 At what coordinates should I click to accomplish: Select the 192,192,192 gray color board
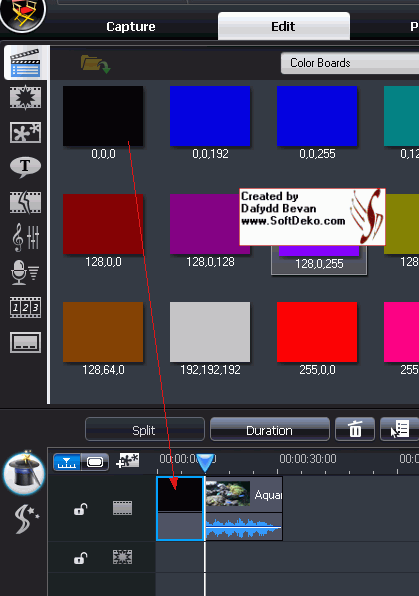210,332
